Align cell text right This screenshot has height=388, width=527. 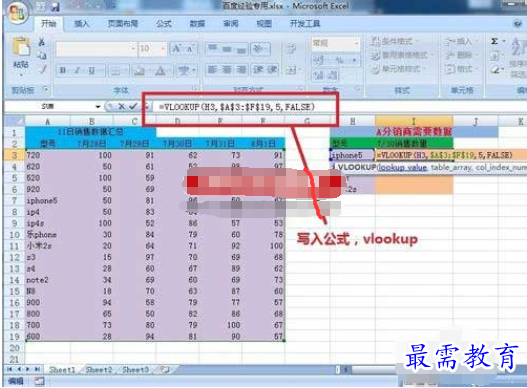tap(241, 70)
